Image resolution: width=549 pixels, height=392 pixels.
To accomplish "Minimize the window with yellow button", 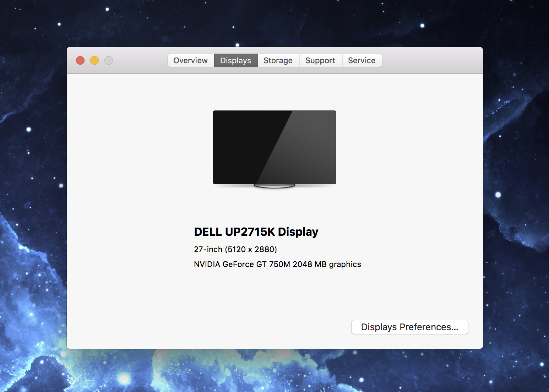I will coord(94,60).
